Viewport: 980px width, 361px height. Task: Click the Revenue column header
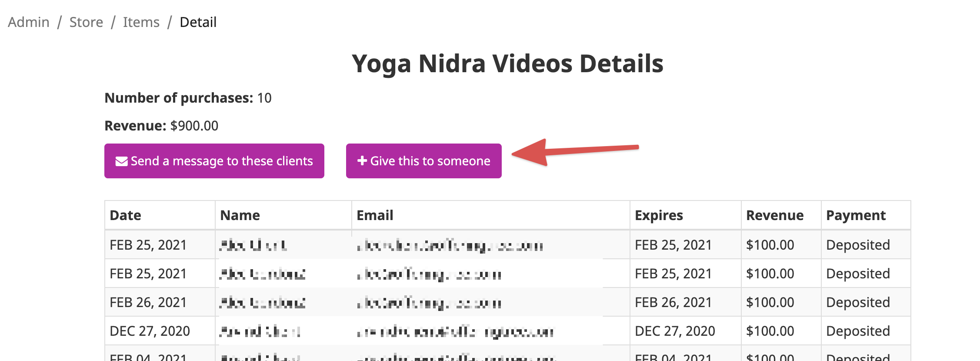pyautogui.click(x=775, y=215)
